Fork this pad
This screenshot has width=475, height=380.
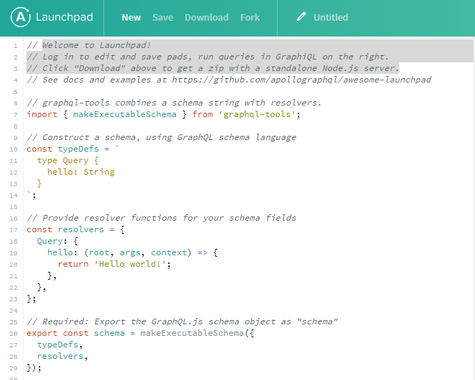pyautogui.click(x=250, y=18)
